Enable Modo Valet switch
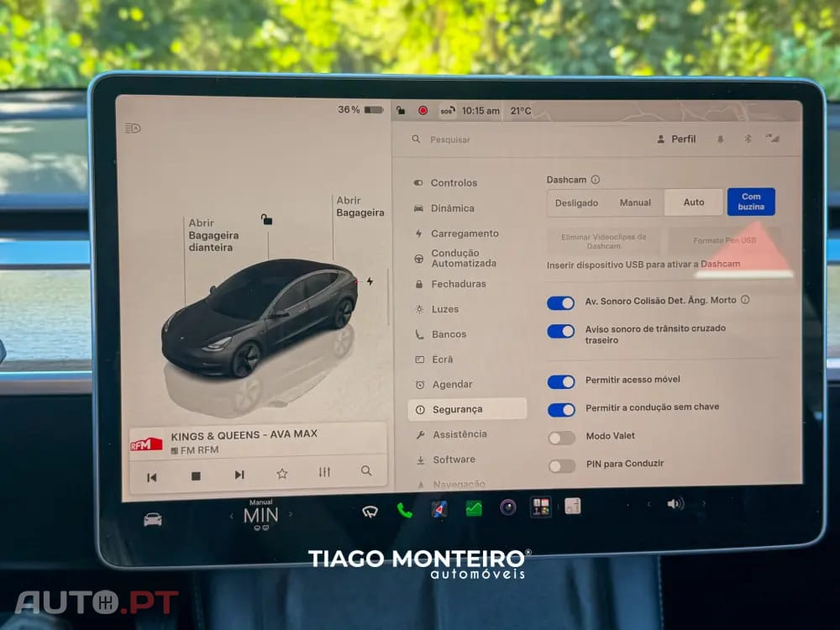Image resolution: width=840 pixels, height=630 pixels. coord(562,438)
